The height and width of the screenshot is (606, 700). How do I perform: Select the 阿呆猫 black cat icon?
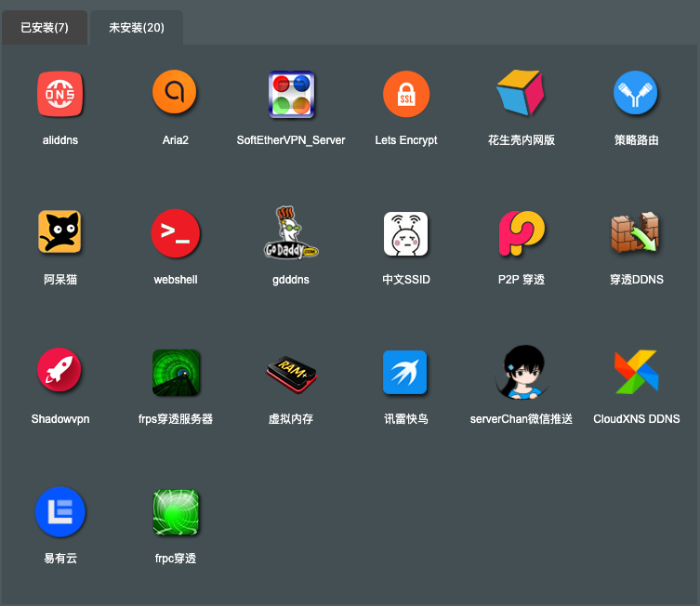click(x=59, y=232)
